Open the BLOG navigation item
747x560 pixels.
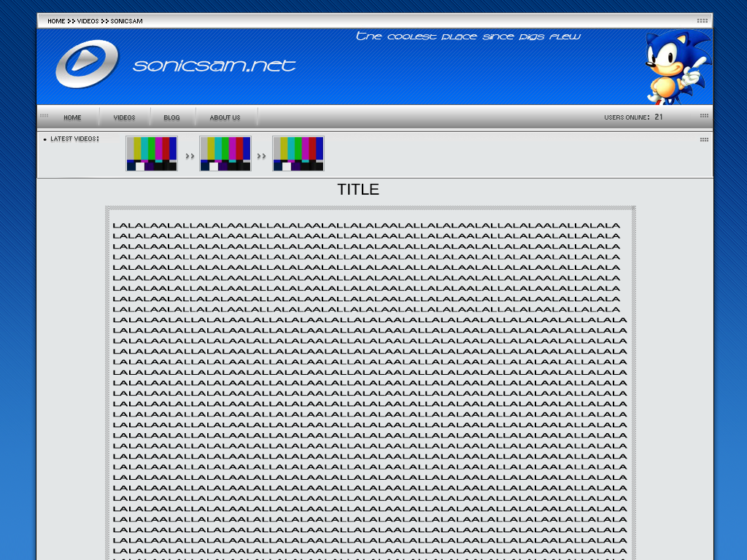[171, 117]
